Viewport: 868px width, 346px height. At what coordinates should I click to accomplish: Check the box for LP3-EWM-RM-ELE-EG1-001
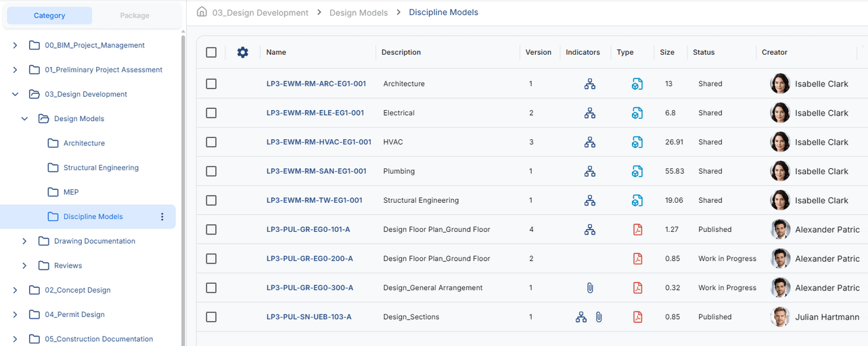[x=211, y=113]
